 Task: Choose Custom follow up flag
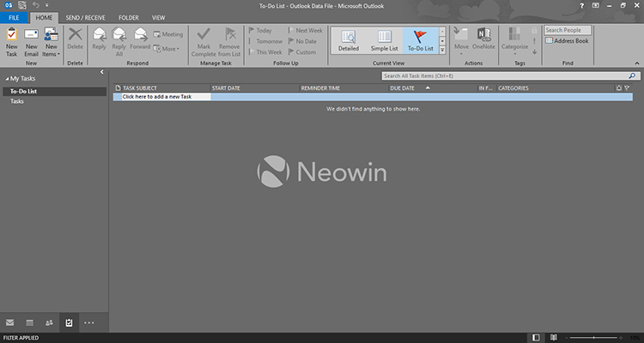tap(302, 52)
